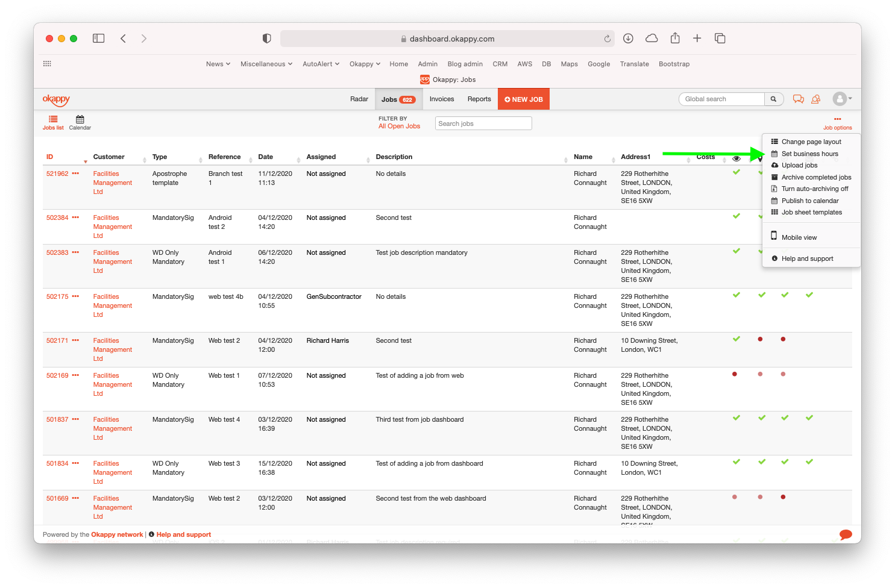Open job ID 502175 link
The image size is (895, 588).
point(57,297)
